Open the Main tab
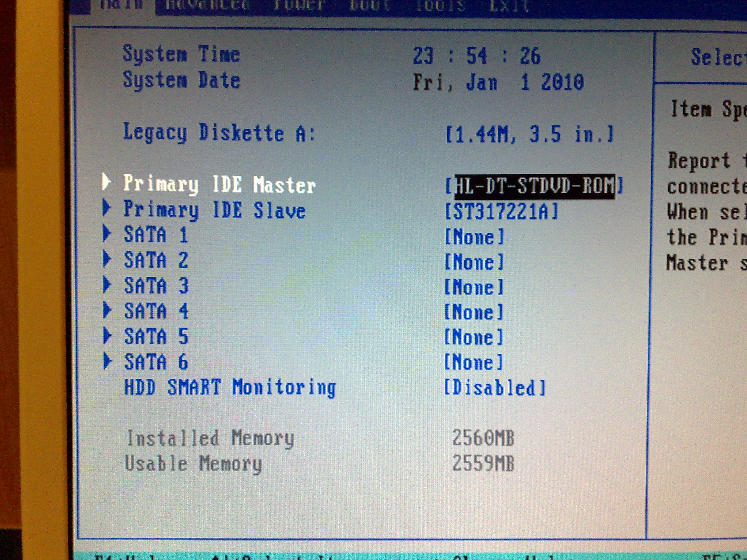The width and height of the screenshot is (747, 560). point(122,5)
